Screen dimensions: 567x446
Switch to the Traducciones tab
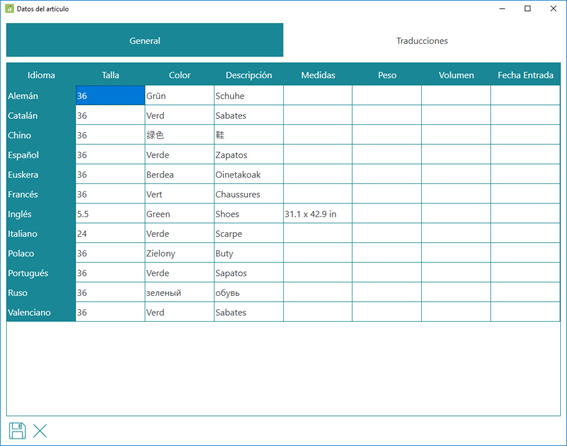pos(422,41)
